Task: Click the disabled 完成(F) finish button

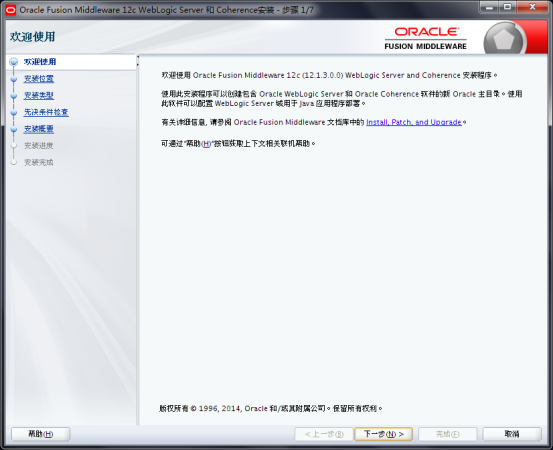Action: [448, 434]
